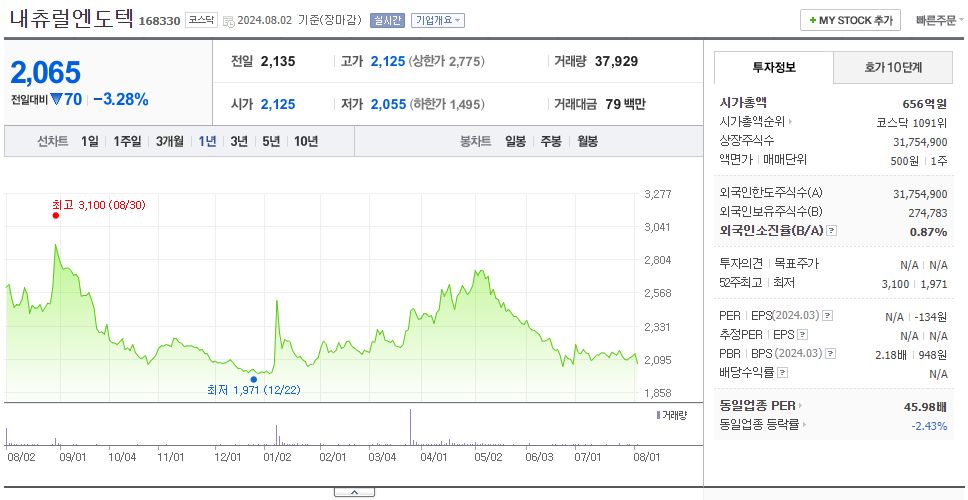Click 외국인보유주식수 value 274,783
The height and width of the screenshot is (500, 968).
[927, 213]
